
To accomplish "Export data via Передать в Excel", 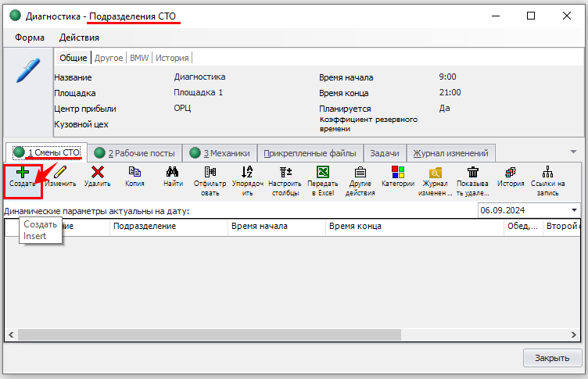I will pyautogui.click(x=322, y=173).
